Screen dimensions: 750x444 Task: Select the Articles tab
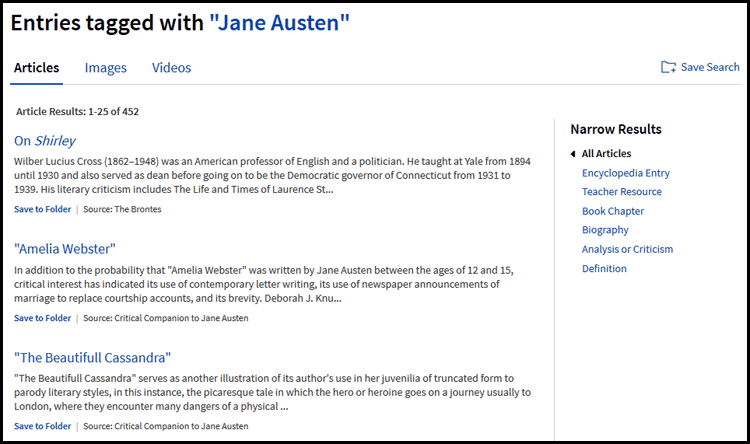pyautogui.click(x=36, y=68)
